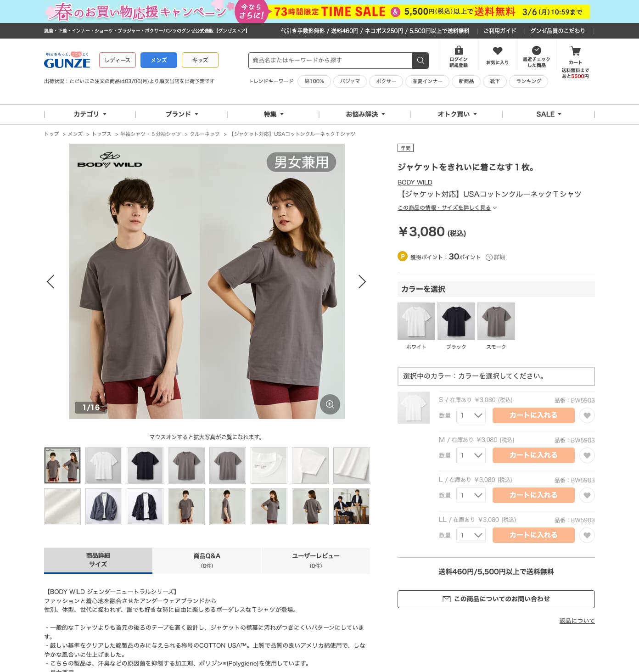Click trend keyword 靴下

click(495, 81)
